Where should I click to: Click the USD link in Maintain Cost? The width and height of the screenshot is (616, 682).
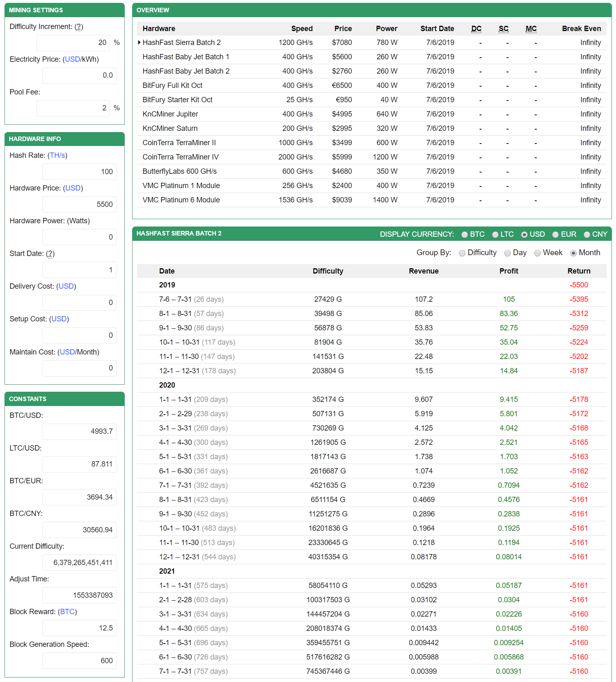(67, 352)
